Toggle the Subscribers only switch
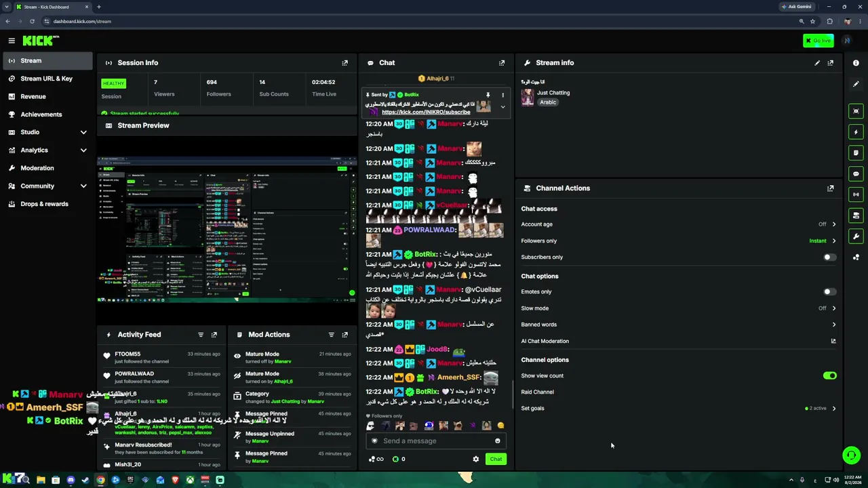 (x=829, y=258)
